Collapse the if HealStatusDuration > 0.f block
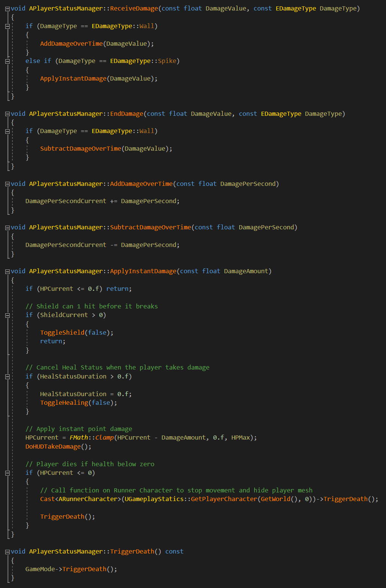 7,377
